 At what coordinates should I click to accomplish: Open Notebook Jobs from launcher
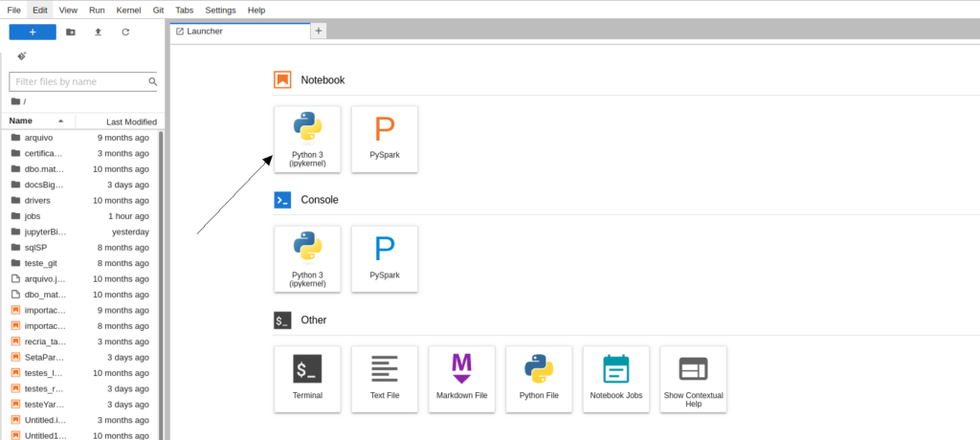tap(616, 379)
